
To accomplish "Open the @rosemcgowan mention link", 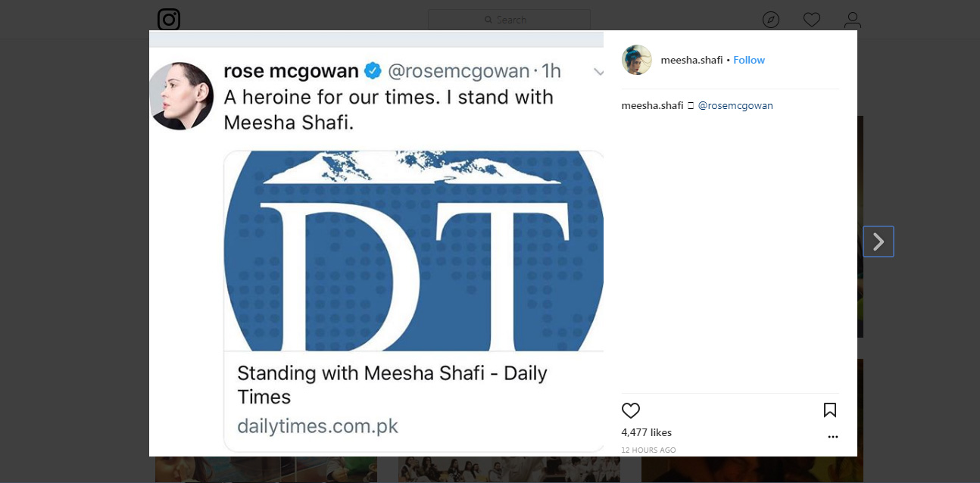I will 735,105.
